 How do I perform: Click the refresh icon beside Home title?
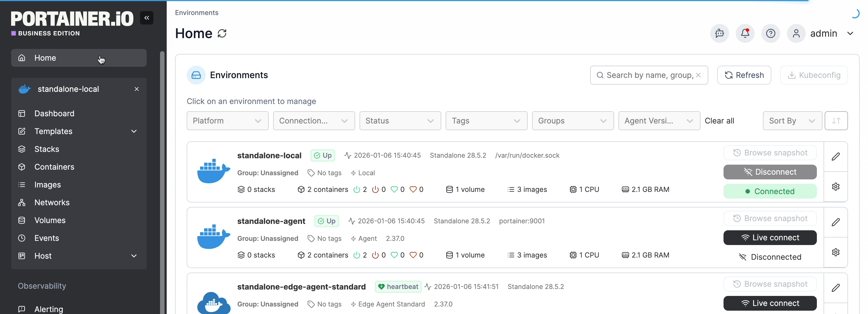click(x=222, y=33)
